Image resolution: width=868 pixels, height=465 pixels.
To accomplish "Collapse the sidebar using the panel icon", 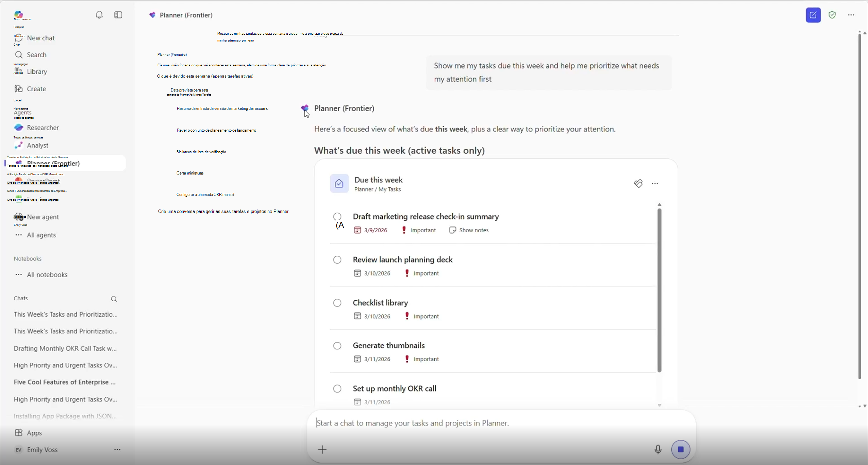I will [118, 15].
